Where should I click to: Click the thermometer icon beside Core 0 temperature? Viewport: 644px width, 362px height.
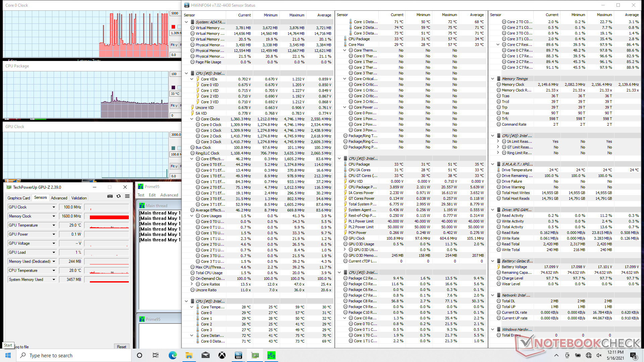click(x=198, y=313)
